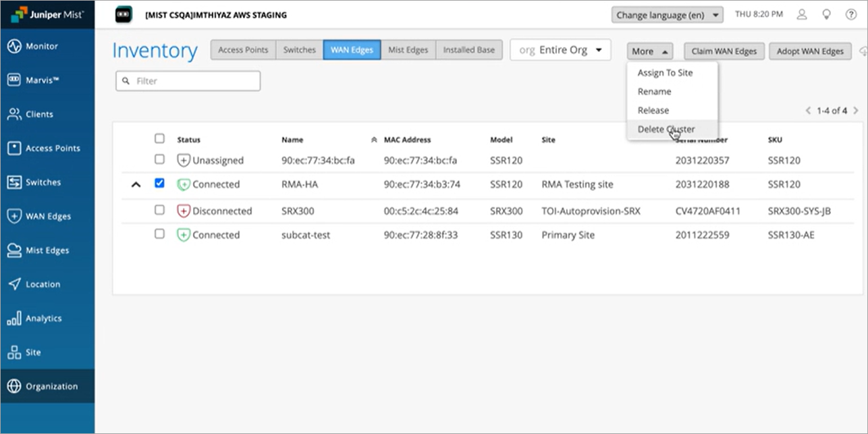Click the RMA-HA connected status icon

(x=183, y=184)
